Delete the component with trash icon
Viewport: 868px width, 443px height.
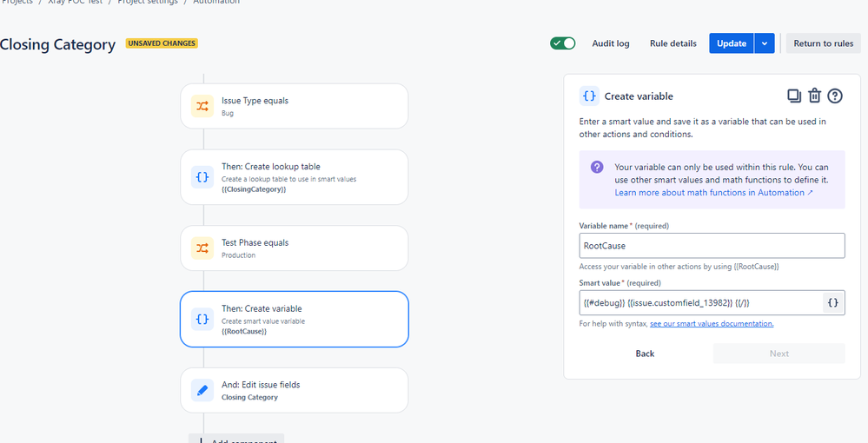(x=814, y=96)
